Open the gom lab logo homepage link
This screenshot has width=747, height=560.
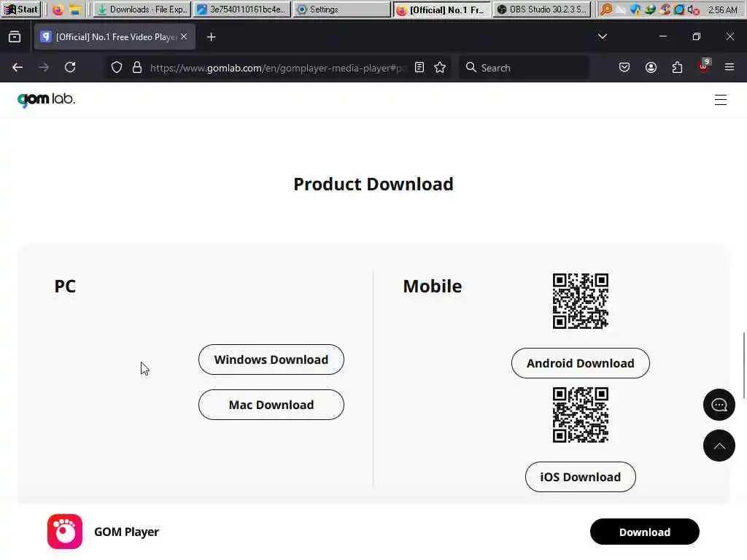(x=46, y=99)
